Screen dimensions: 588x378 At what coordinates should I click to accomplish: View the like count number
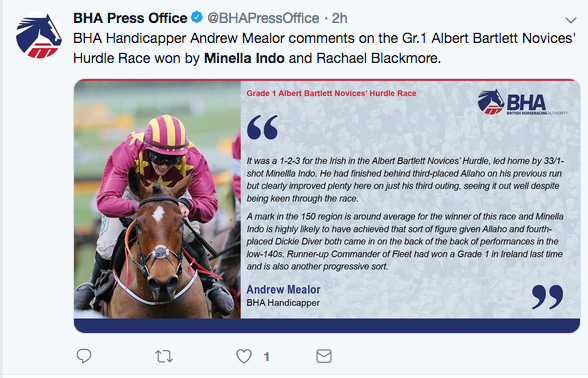266,356
